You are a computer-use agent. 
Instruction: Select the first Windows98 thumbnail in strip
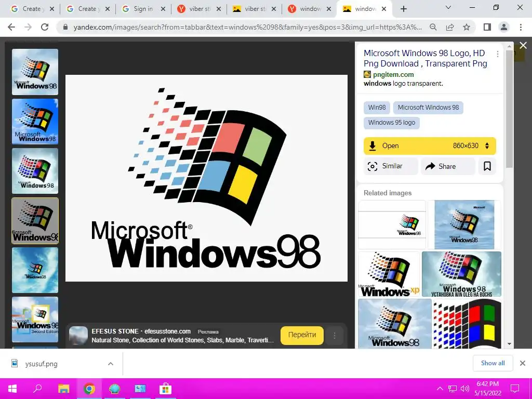click(x=35, y=72)
